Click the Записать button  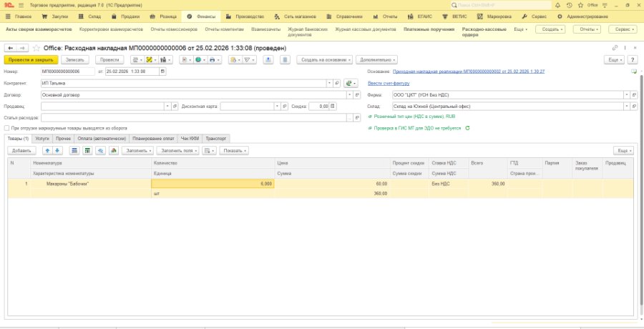pyautogui.click(x=74, y=60)
